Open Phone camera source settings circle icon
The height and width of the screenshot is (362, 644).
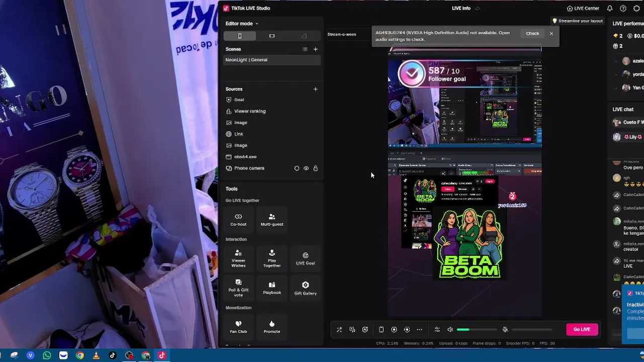(296, 168)
